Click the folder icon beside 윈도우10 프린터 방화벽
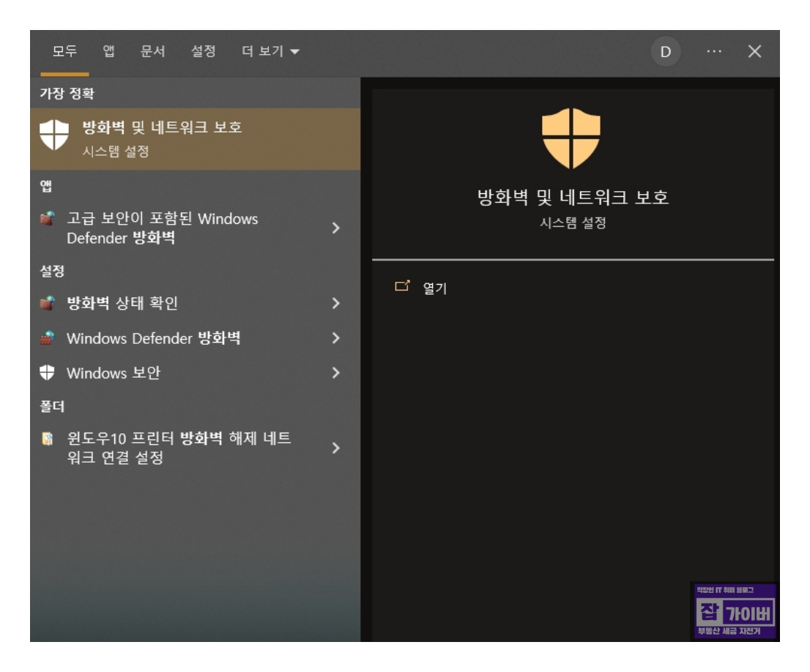This screenshot has width=810, height=672. coord(48,438)
